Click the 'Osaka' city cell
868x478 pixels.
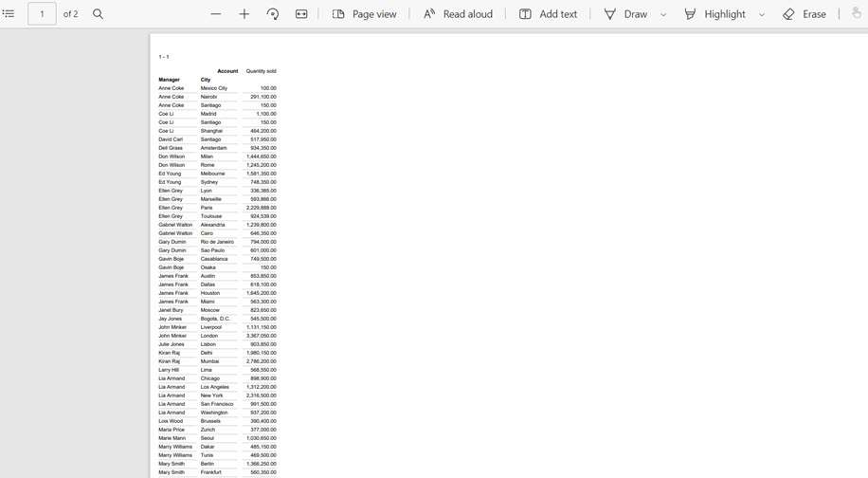(x=208, y=267)
